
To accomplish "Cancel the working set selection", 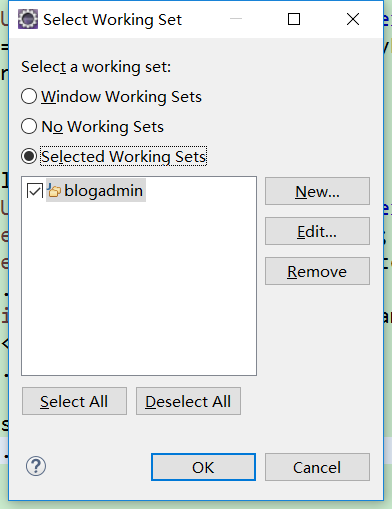I will (317, 467).
